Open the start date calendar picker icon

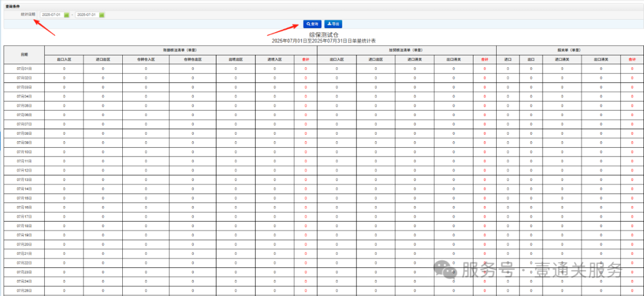click(67, 15)
